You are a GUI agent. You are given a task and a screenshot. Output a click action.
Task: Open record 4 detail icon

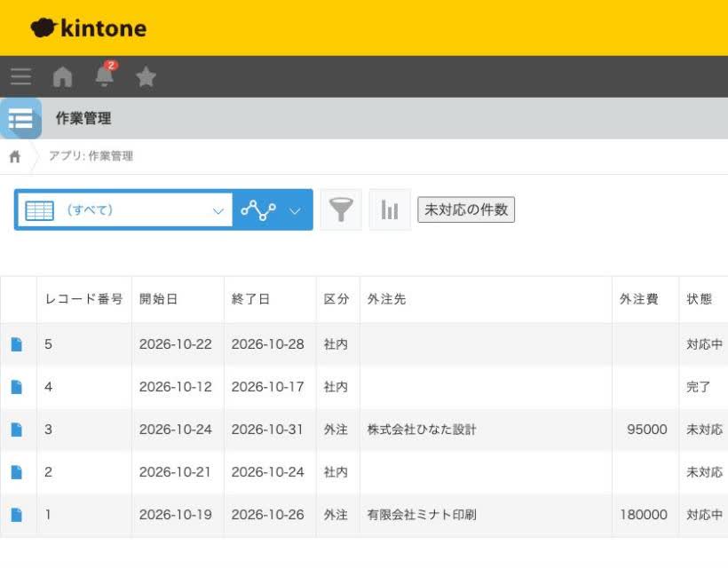pyautogui.click(x=17, y=387)
